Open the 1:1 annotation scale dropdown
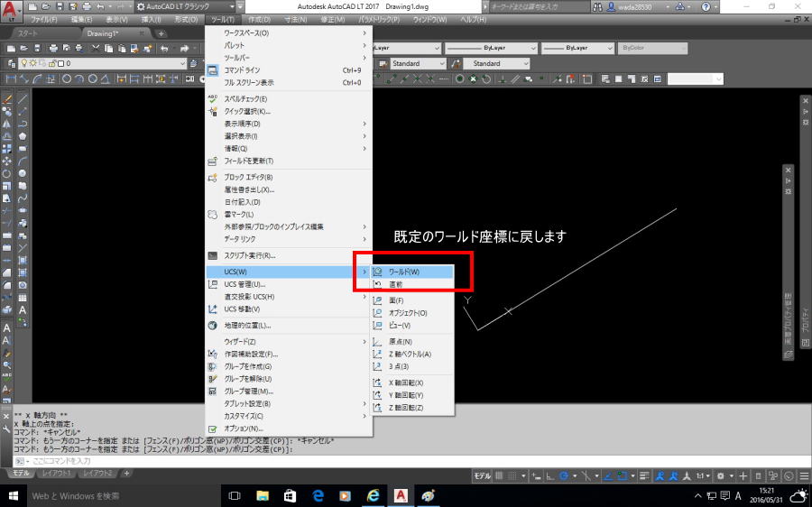The height and width of the screenshot is (507, 812). (x=703, y=476)
